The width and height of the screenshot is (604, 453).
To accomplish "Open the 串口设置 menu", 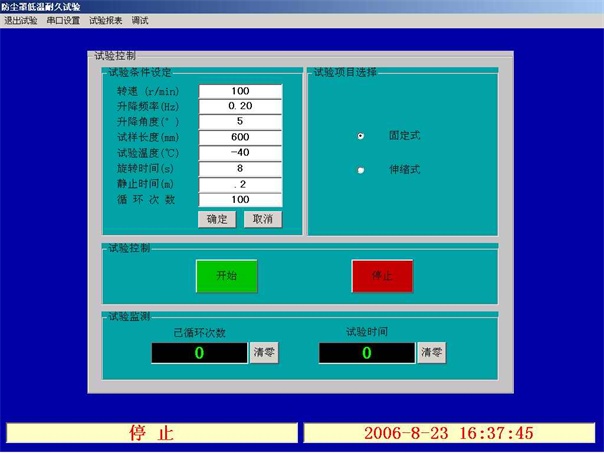I will tap(63, 20).
